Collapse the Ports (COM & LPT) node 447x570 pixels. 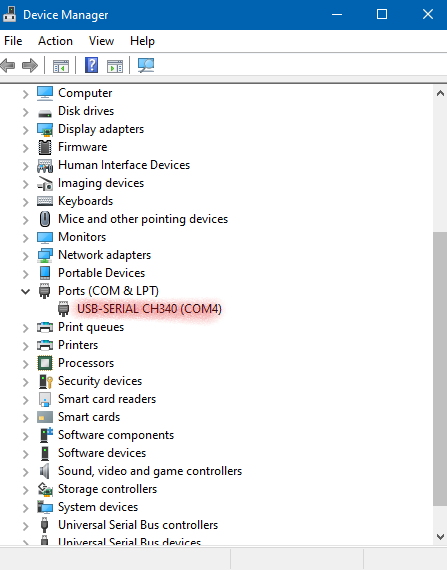[25, 292]
